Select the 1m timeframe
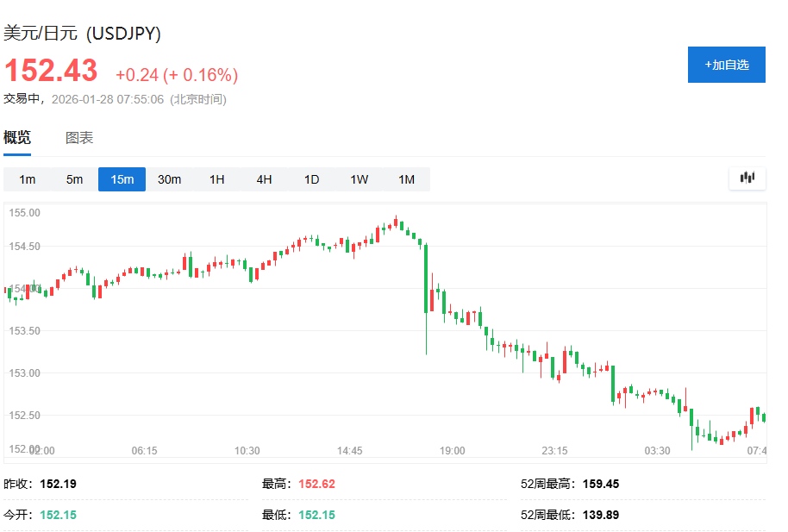This screenshot has width=788, height=532. click(x=28, y=179)
